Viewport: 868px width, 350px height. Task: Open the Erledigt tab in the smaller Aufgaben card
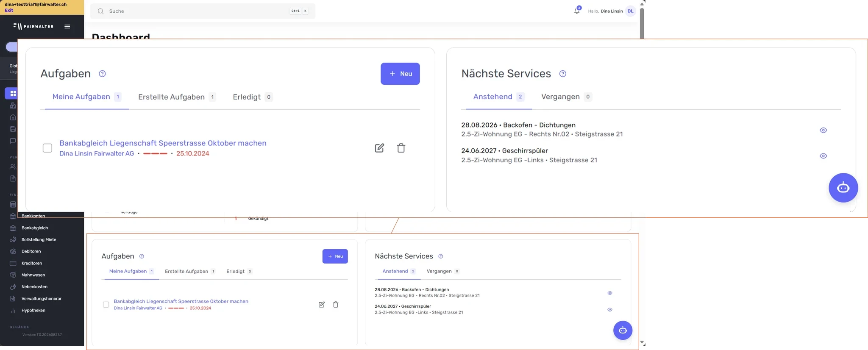(x=239, y=271)
